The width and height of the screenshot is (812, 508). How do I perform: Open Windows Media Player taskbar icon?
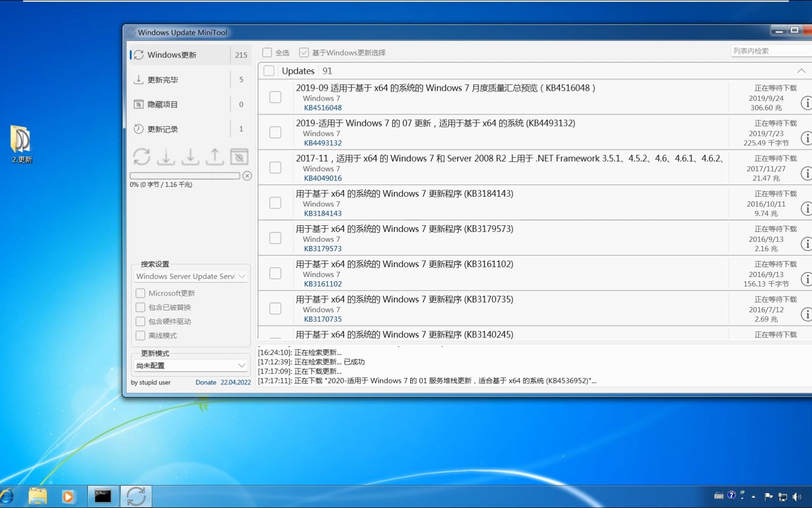pyautogui.click(x=68, y=496)
